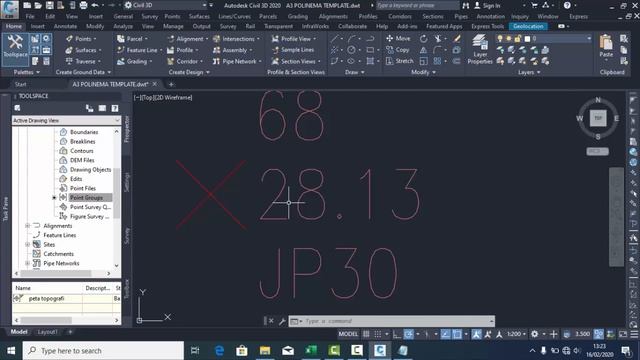Click the Intersections tool
640x360 pixels.
(x=236, y=39)
